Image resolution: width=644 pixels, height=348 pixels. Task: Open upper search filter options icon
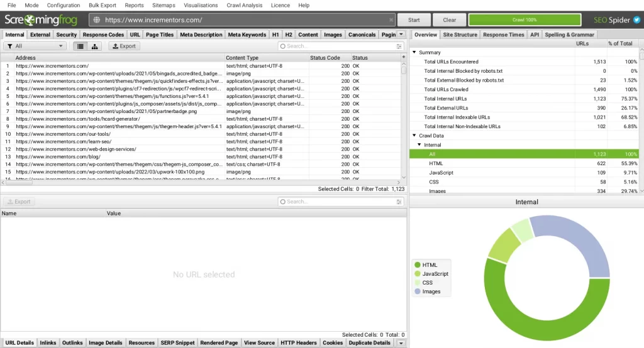click(x=399, y=46)
